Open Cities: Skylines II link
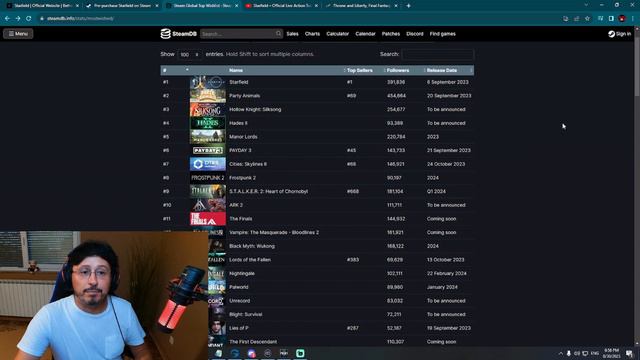640x360 pixels. click(x=248, y=164)
